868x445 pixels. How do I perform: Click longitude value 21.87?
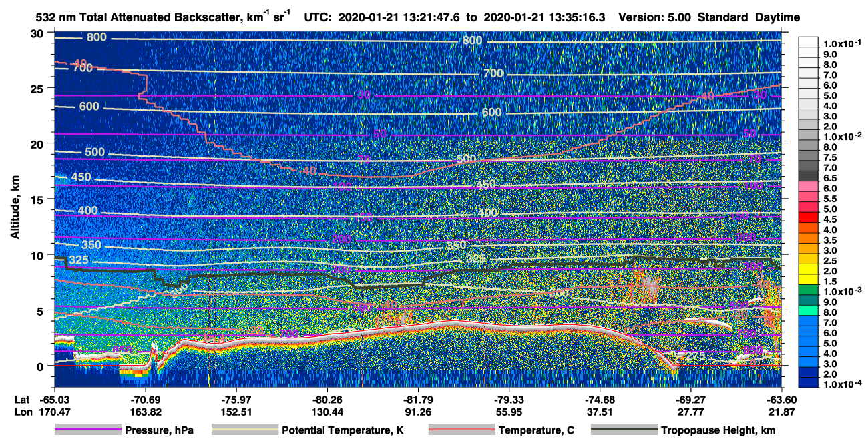[x=781, y=412]
